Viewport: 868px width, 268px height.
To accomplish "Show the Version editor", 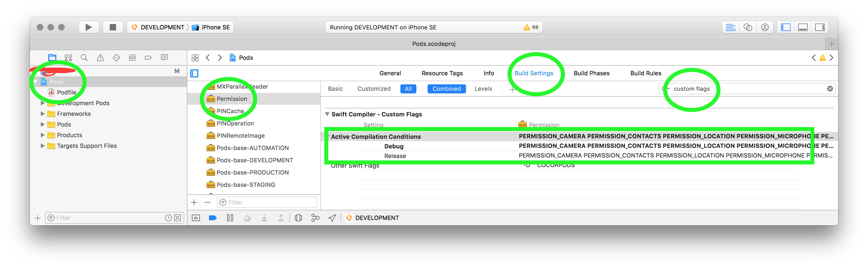I will coord(765,27).
